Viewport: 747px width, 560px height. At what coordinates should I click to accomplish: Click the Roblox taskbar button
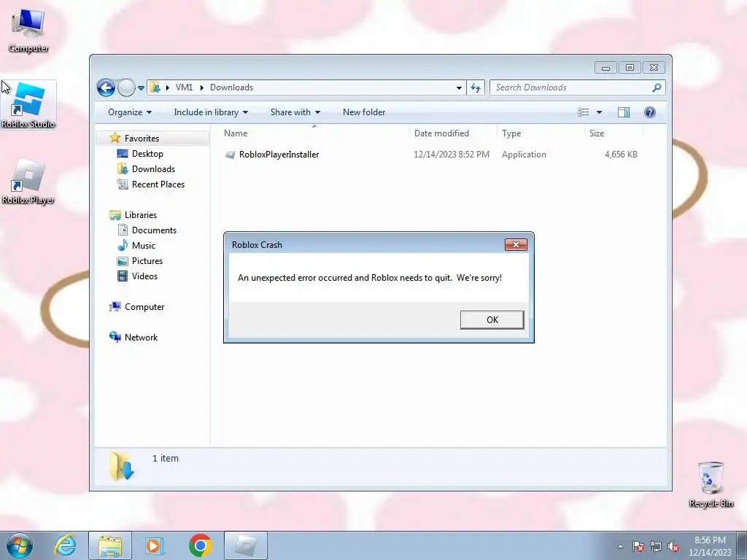(245, 545)
